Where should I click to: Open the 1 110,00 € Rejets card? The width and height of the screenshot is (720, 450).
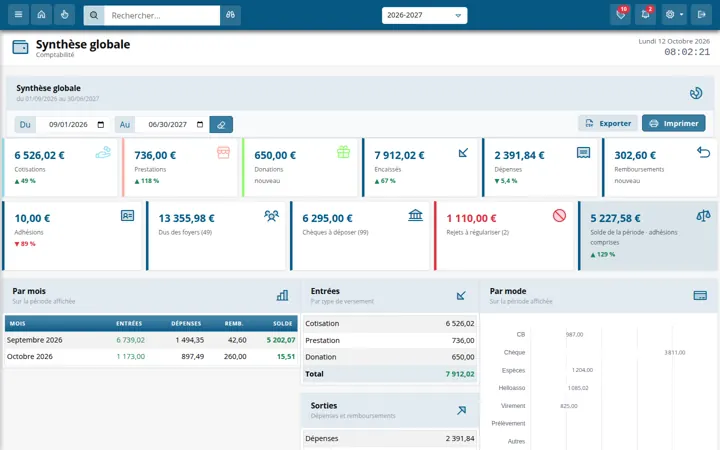[504, 236]
